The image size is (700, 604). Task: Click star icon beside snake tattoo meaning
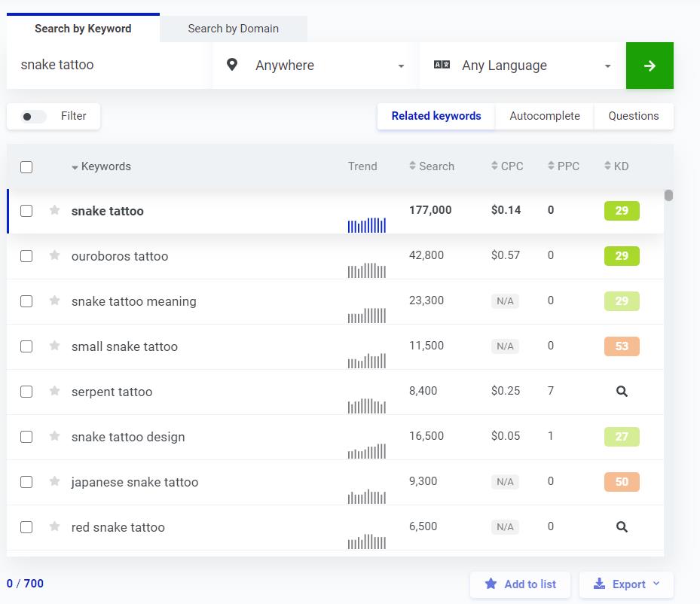54,300
